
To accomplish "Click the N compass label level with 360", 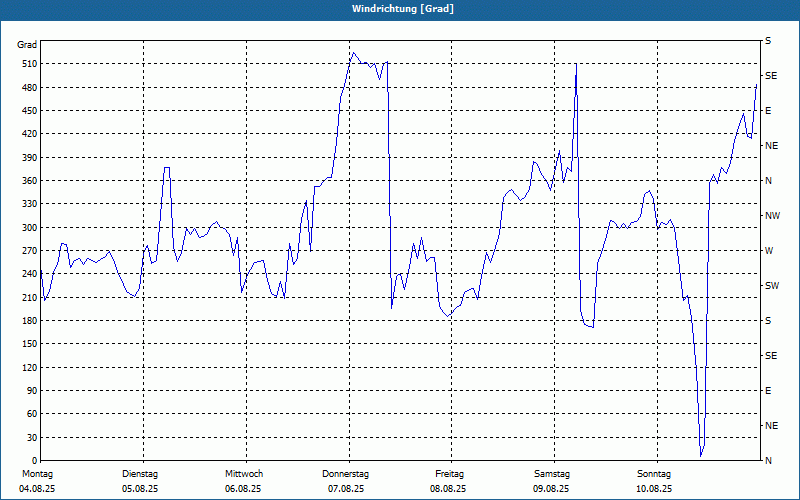I will click(768, 181).
